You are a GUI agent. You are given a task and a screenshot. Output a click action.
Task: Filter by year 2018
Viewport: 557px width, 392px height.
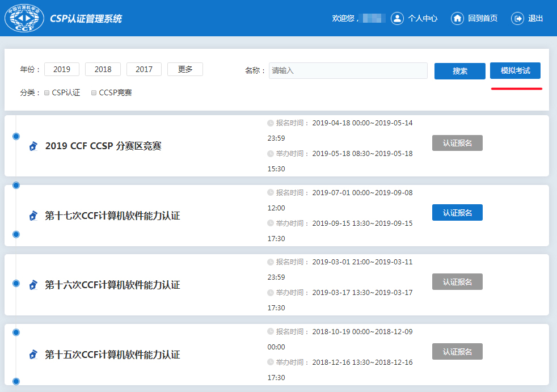click(x=103, y=69)
